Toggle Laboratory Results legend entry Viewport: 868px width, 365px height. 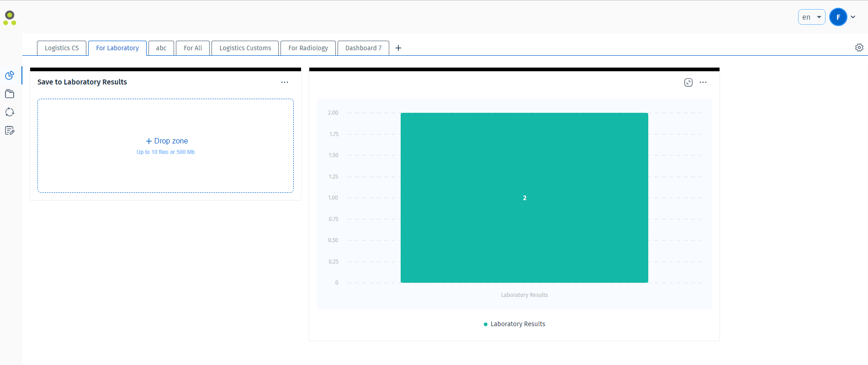(x=514, y=324)
